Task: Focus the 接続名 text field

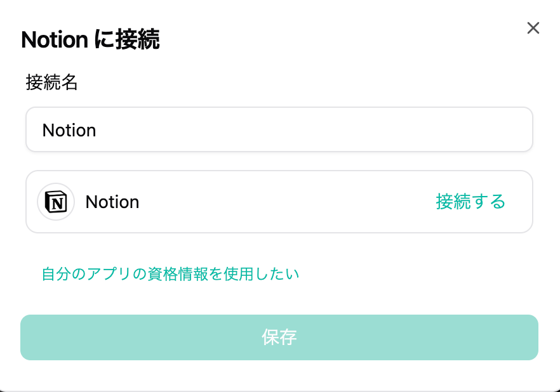Action: 279,130
